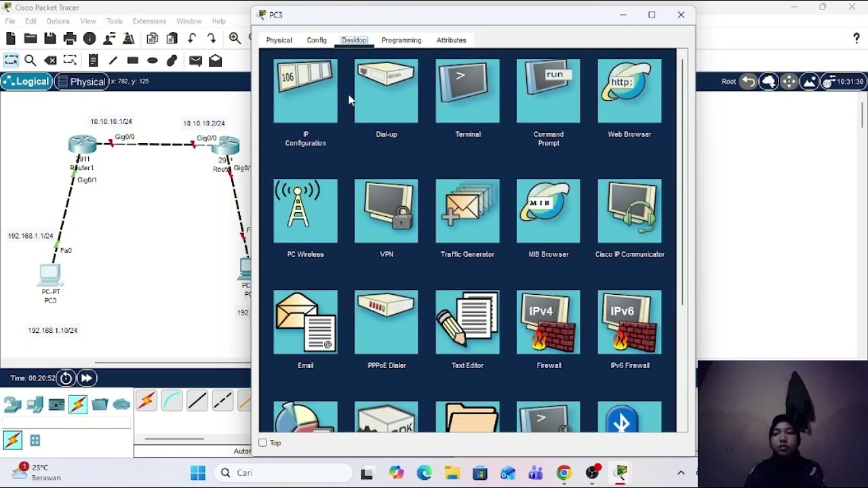The width and height of the screenshot is (868, 488).
Task: Select the dashed Copper Cross-Over cable
Action: coord(222,402)
